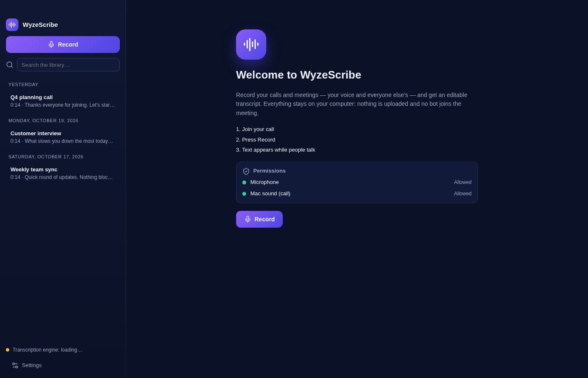Click the YESTERDAY date heading
This screenshot has height=378, width=588.
pos(23,84)
